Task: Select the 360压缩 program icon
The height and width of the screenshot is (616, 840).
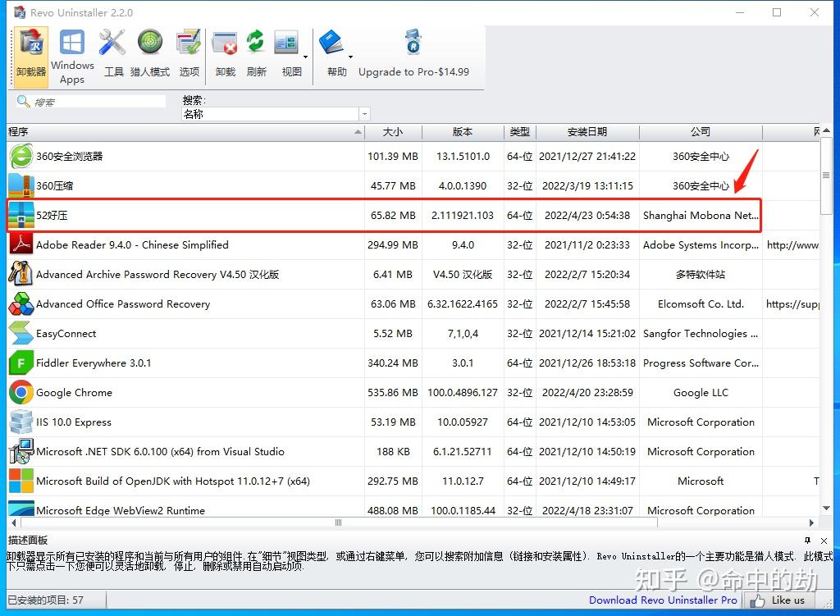Action: [x=21, y=186]
